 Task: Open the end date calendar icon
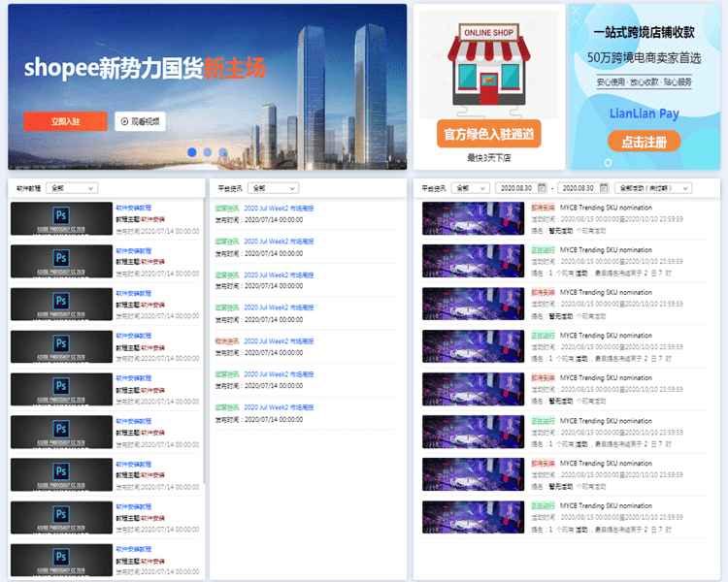(604, 188)
